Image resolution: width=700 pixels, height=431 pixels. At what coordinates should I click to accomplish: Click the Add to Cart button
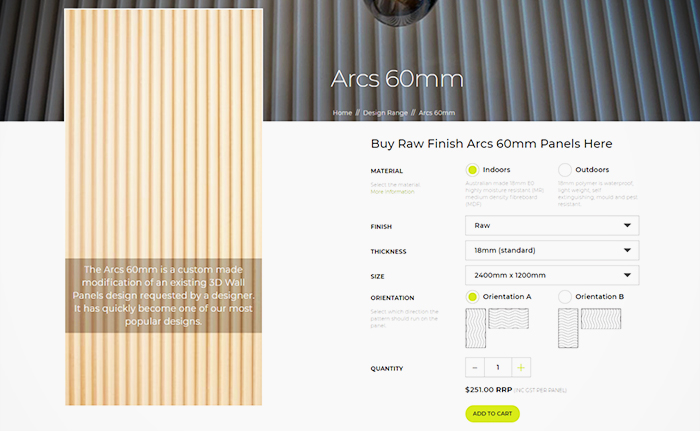pyautogui.click(x=492, y=414)
